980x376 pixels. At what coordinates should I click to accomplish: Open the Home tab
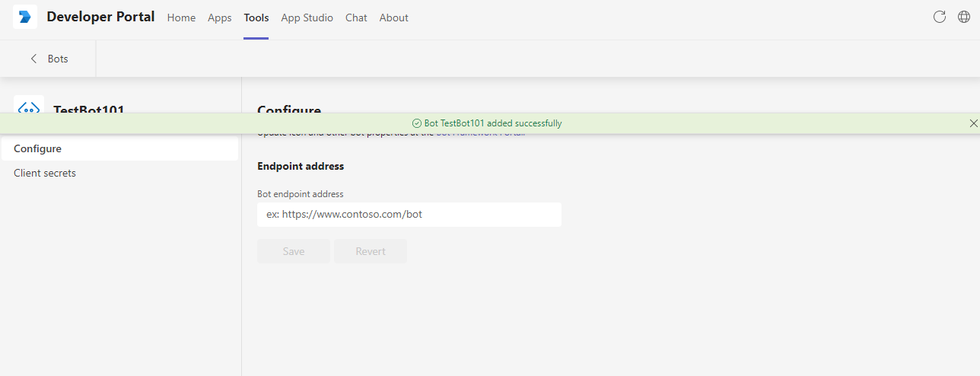click(x=181, y=18)
